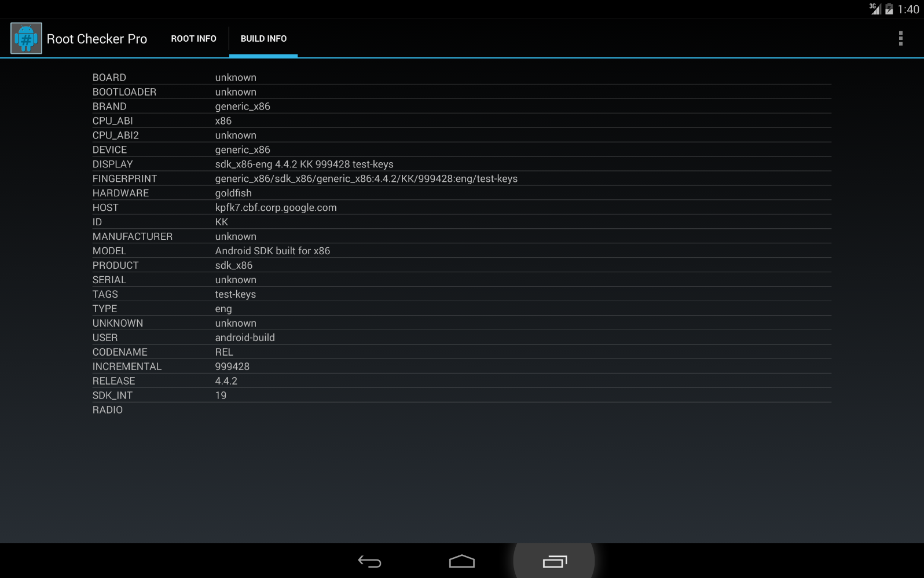Select the TYPE label
This screenshot has height=578, width=924.
coord(105,309)
